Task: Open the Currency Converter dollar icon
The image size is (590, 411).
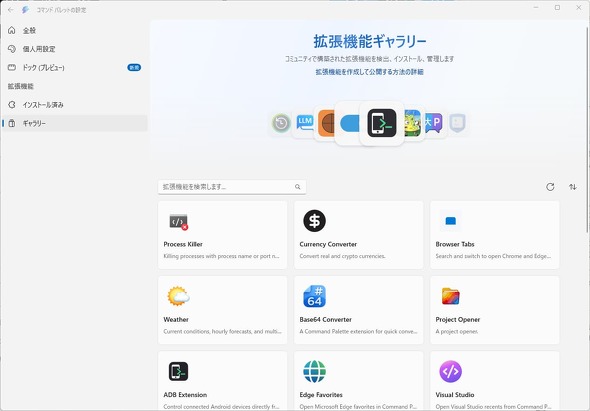Action: 314,221
